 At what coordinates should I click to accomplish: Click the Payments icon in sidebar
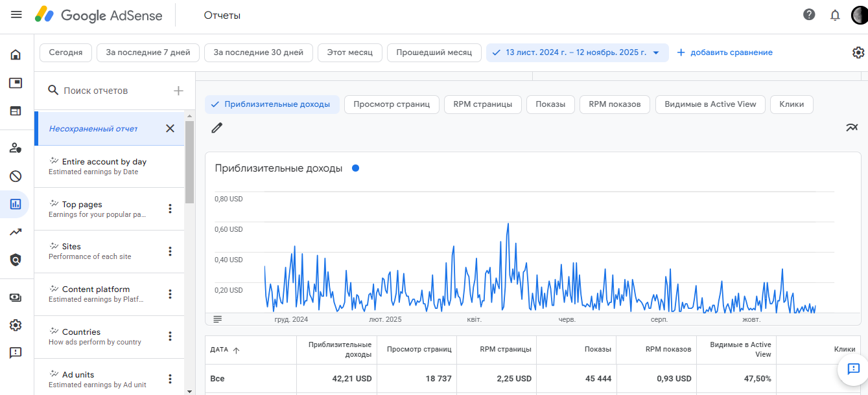pyautogui.click(x=16, y=297)
